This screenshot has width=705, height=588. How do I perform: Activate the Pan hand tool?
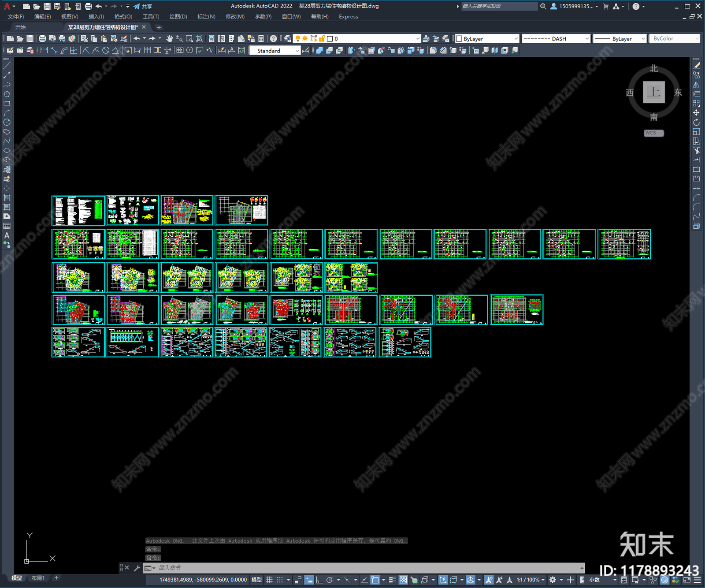click(x=169, y=39)
